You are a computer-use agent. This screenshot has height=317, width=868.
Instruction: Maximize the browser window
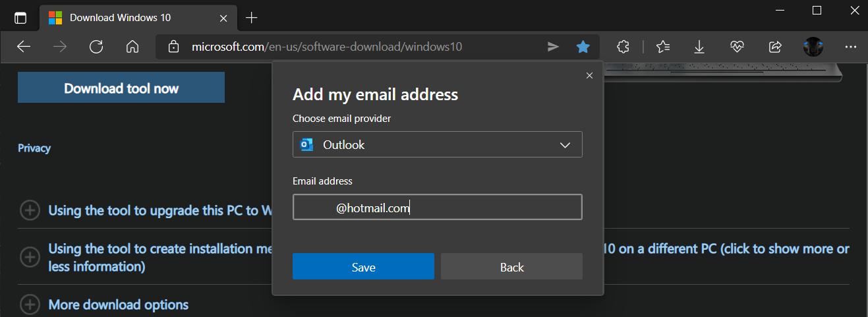coord(817,10)
